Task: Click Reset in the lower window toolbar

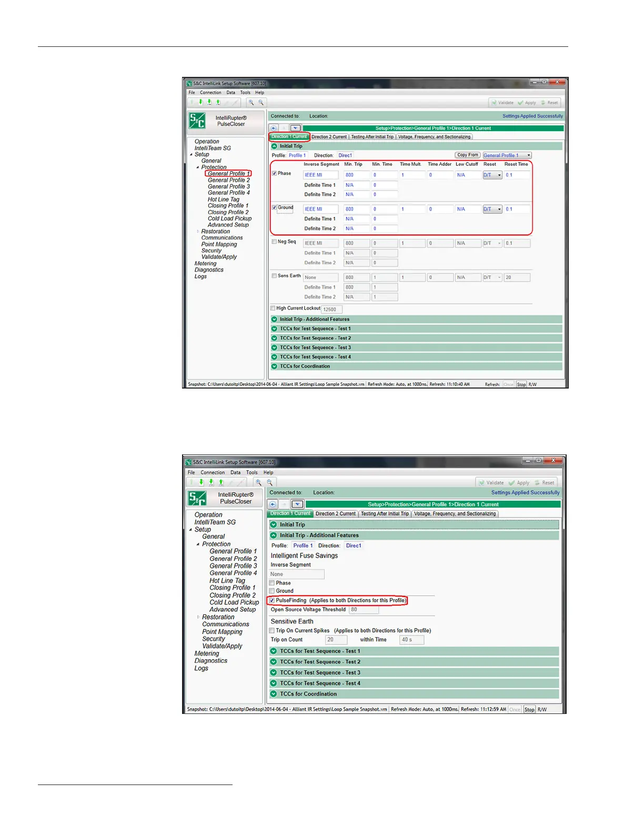Action: (545, 482)
